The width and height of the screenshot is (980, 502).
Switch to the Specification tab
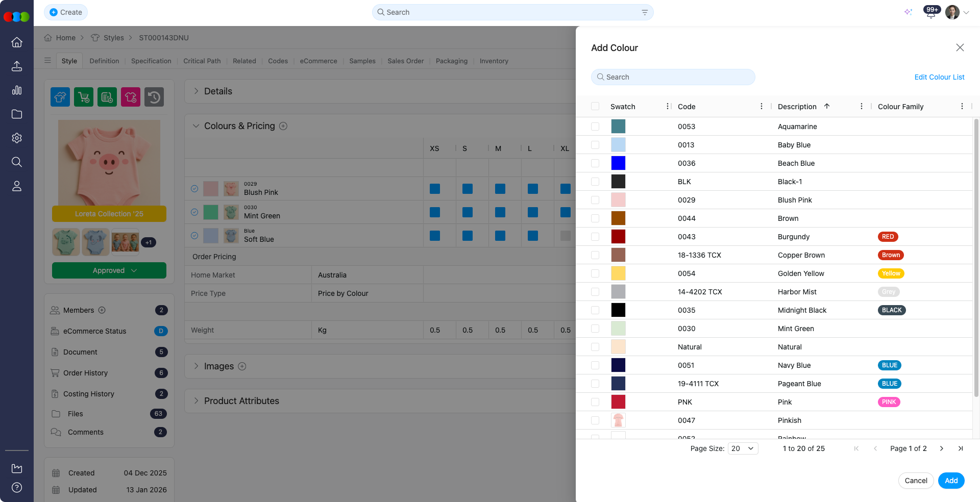pos(151,61)
